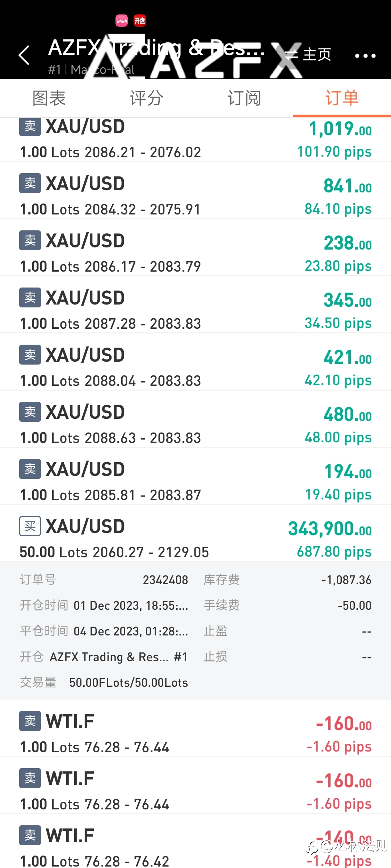
Task: Switch to the 评分 tab
Action: (x=147, y=98)
